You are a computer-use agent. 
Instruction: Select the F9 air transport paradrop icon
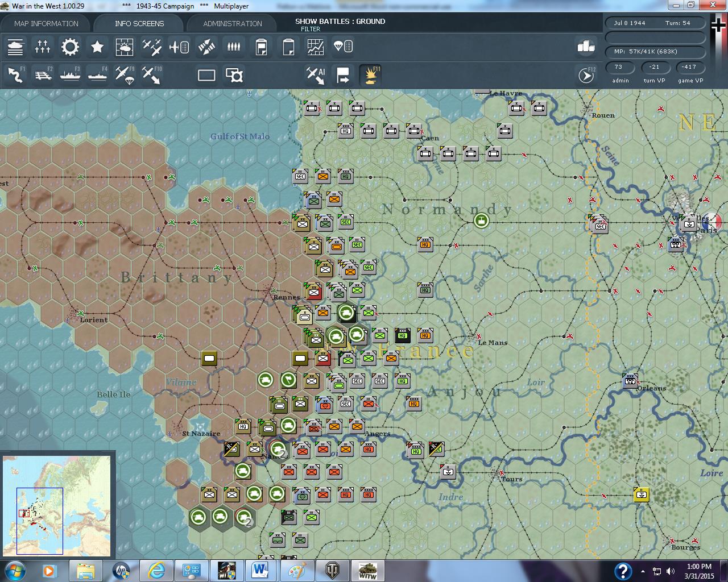click(x=125, y=75)
